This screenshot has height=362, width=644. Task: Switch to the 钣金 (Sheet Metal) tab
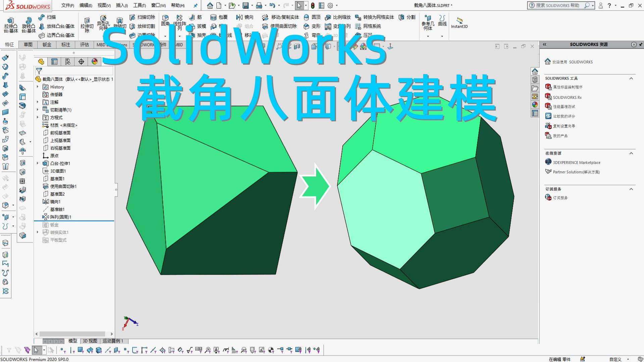pyautogui.click(x=47, y=45)
